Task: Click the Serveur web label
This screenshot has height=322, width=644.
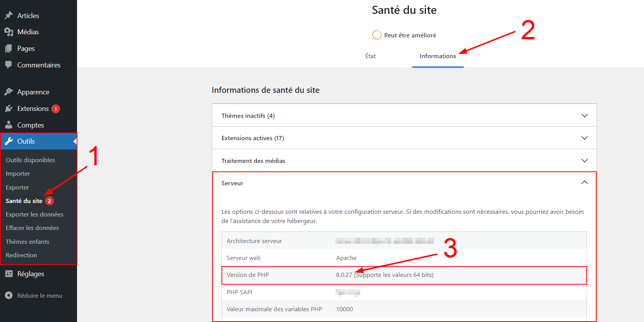Action: (x=243, y=258)
